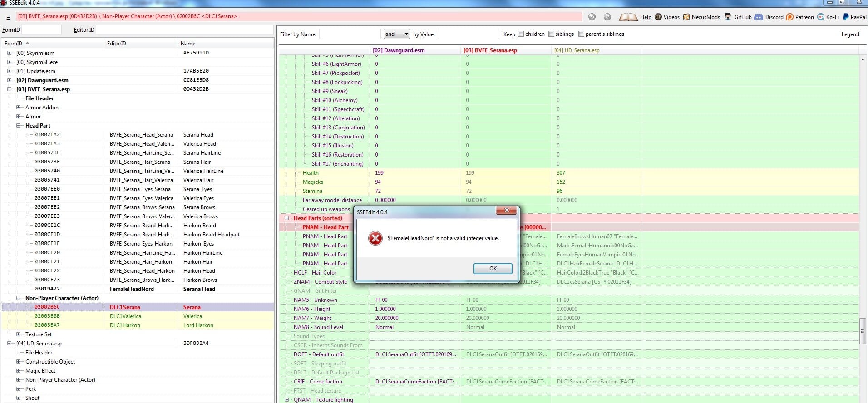Viewport: 868px width, 403px height.
Task: Collapse the BVFE_Serana.esp tree node
Action: pos(10,89)
